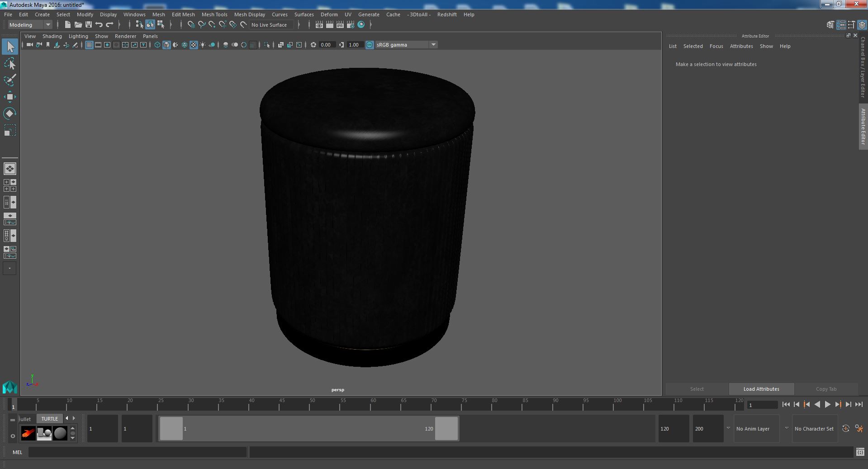Choose the Rotate tool
This screenshot has height=469, width=868.
coord(10,114)
